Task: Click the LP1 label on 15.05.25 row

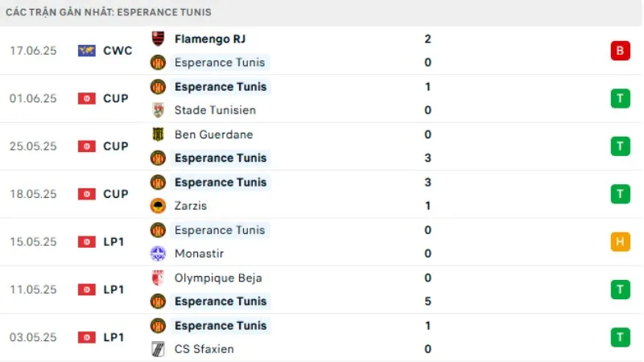Action: coord(114,241)
